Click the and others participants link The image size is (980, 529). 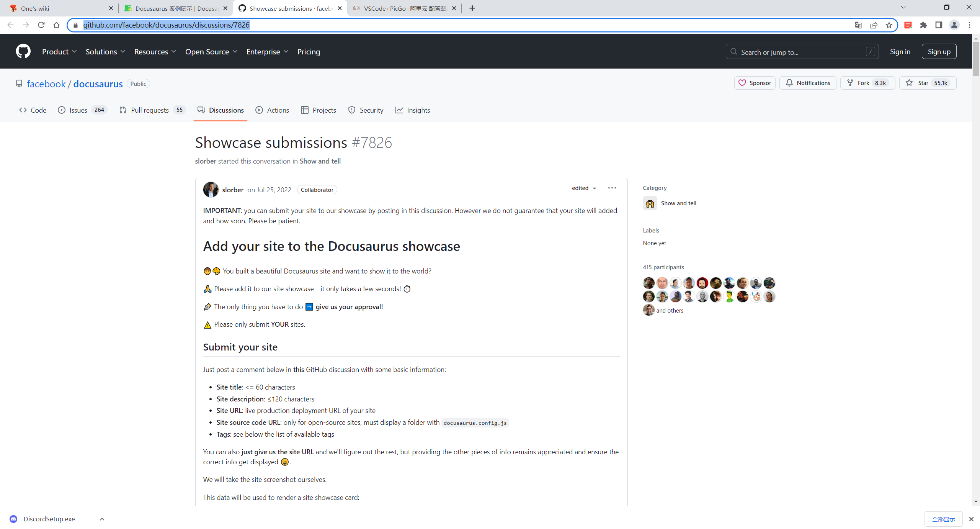coord(670,311)
